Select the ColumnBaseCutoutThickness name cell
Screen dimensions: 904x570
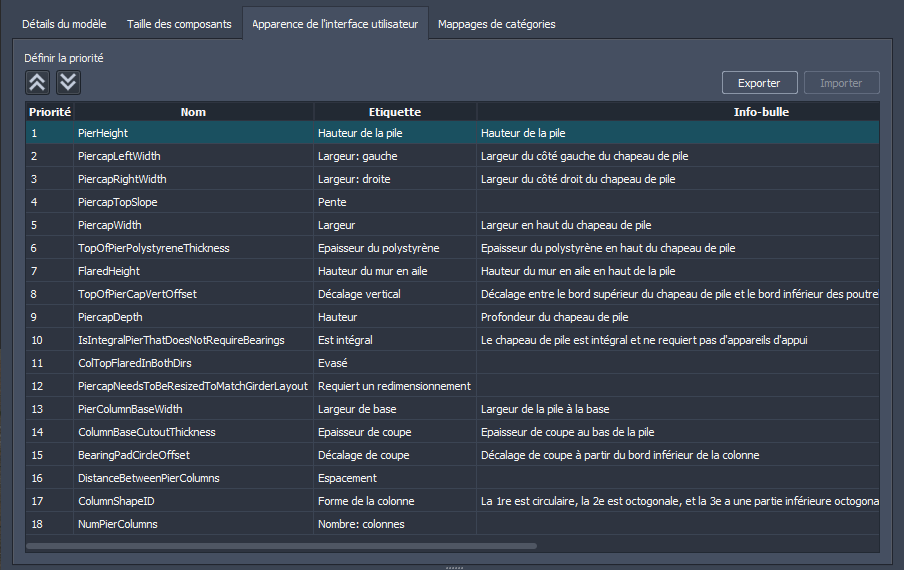(193, 432)
